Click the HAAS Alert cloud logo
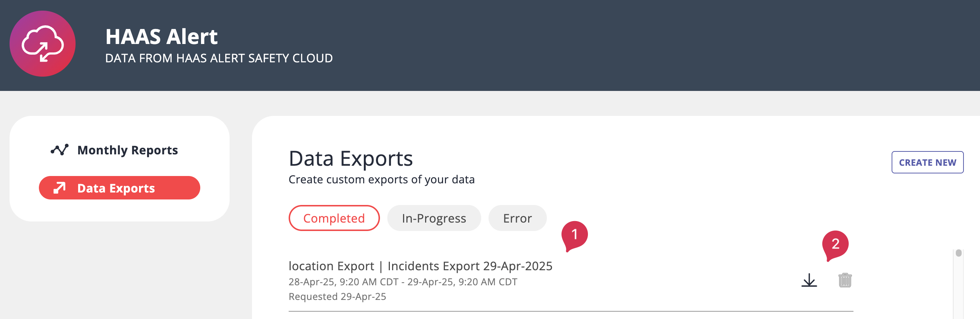The image size is (980, 319). tap(42, 44)
